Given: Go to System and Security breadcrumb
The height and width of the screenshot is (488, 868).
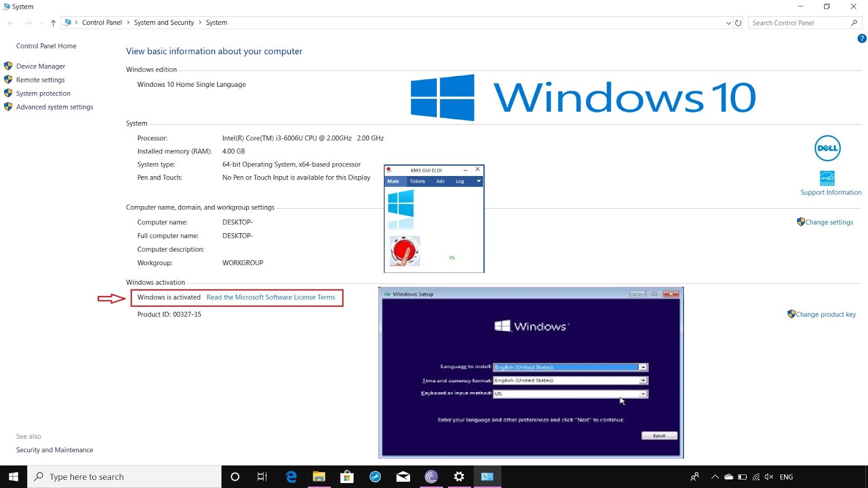Looking at the screenshot, I should tap(164, 23).
